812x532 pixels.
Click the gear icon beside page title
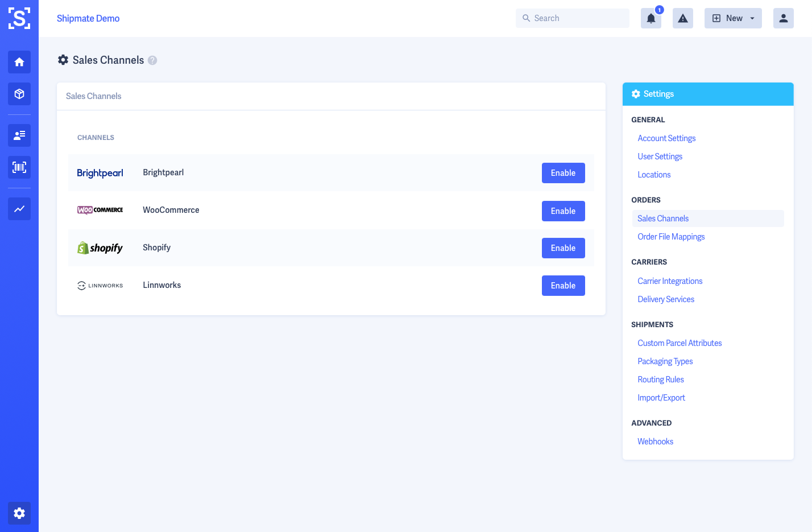63,60
